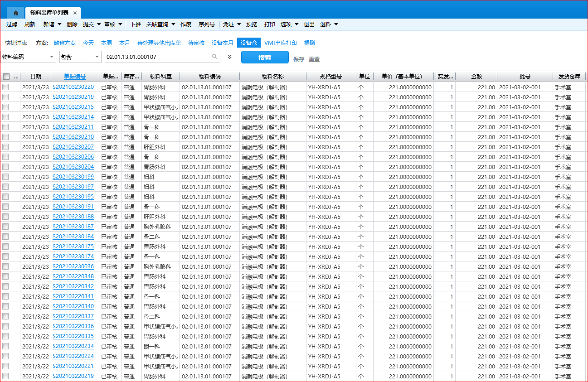Open document link S202103230199

click(73, 177)
